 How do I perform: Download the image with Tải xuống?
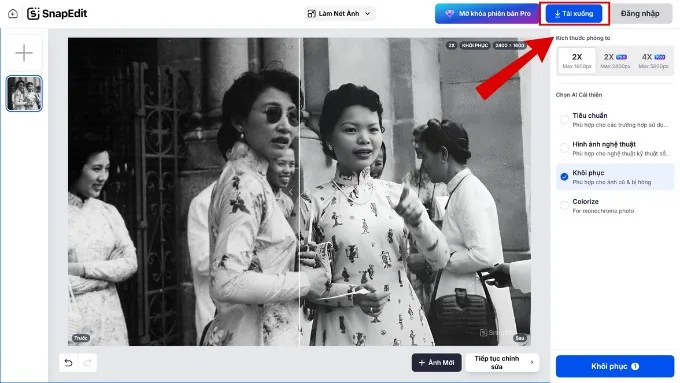574,13
